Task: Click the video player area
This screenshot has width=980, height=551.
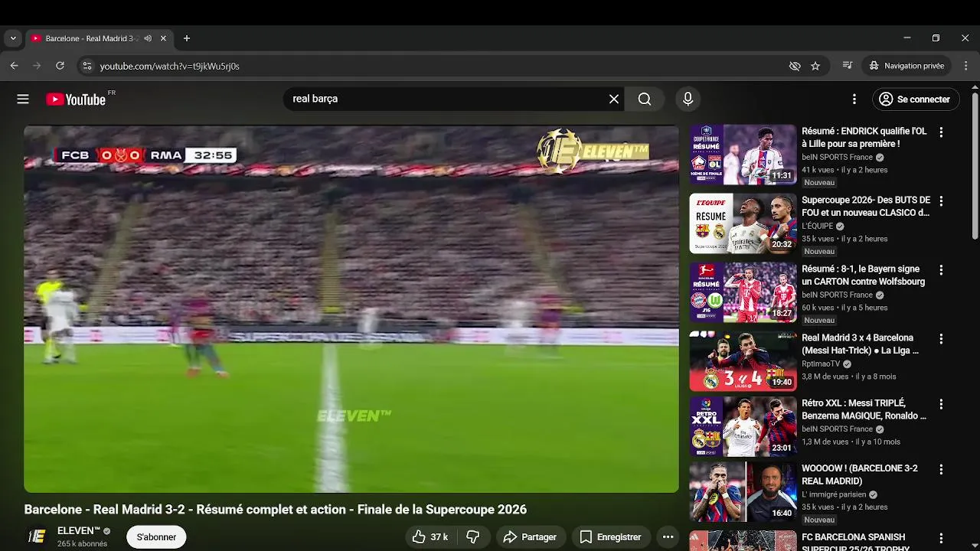Action: coord(351,308)
